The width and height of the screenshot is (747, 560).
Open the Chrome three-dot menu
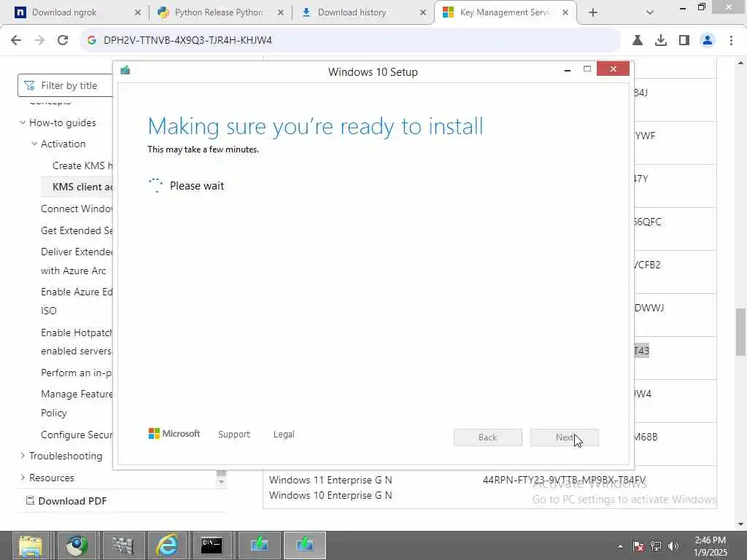click(x=731, y=41)
